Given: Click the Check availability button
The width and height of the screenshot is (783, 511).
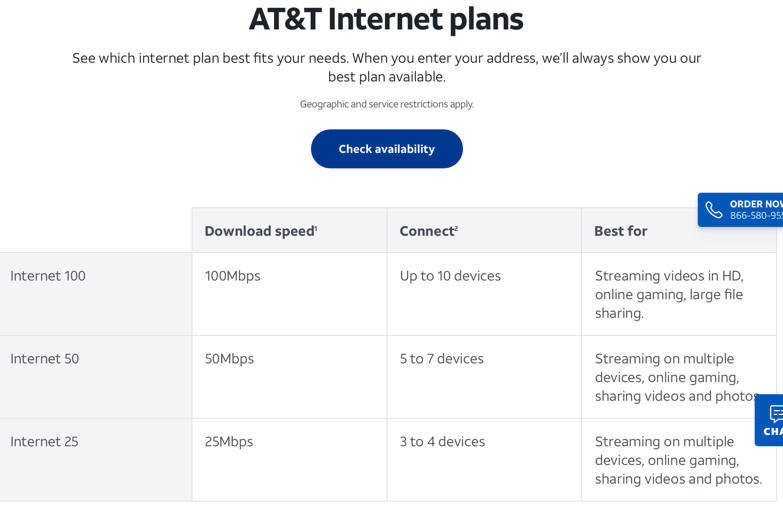Looking at the screenshot, I should 387,149.
